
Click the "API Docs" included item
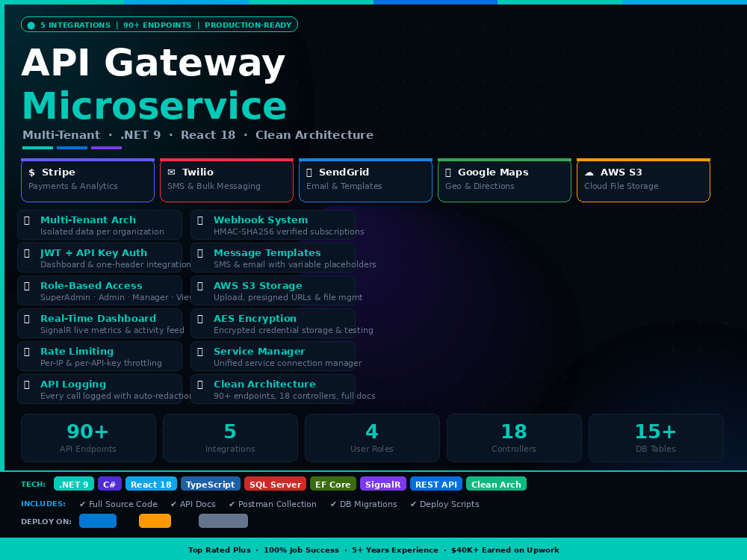[193, 504]
